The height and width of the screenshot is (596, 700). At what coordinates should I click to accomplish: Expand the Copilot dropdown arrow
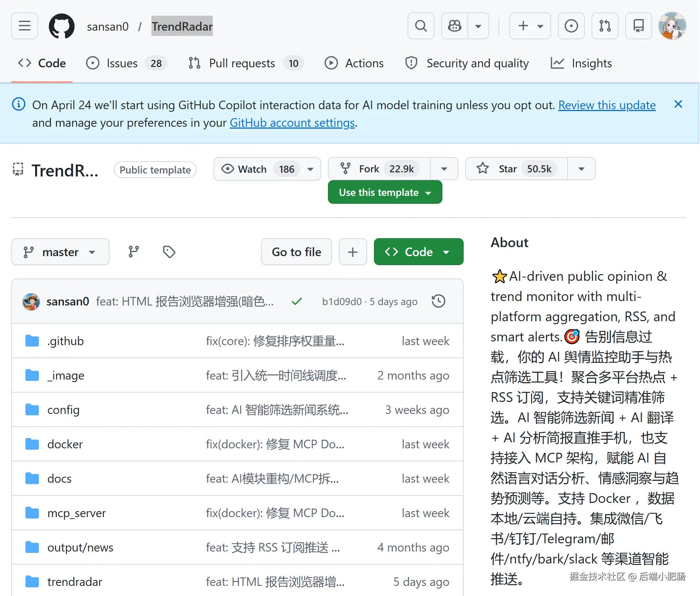[478, 26]
